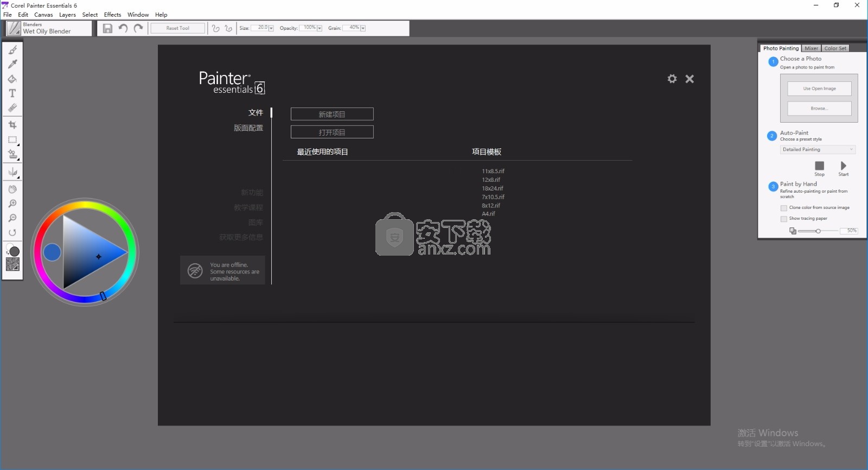Open the Canvas menu
Screen dimensions: 868x470
[43, 15]
